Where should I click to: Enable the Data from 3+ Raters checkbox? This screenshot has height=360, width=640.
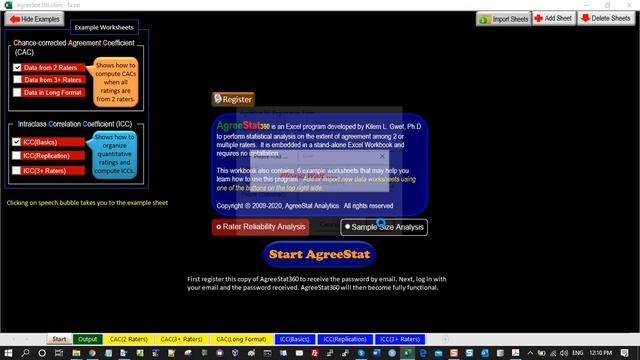pyautogui.click(x=17, y=80)
